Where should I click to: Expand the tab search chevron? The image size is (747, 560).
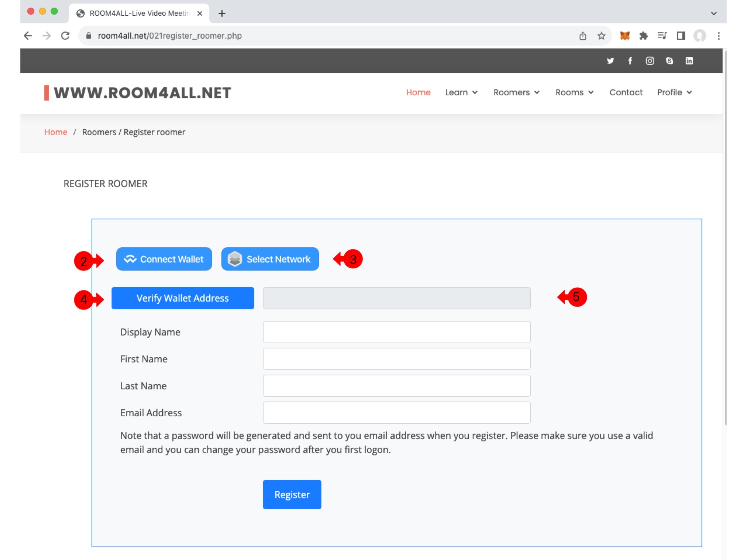tap(713, 13)
